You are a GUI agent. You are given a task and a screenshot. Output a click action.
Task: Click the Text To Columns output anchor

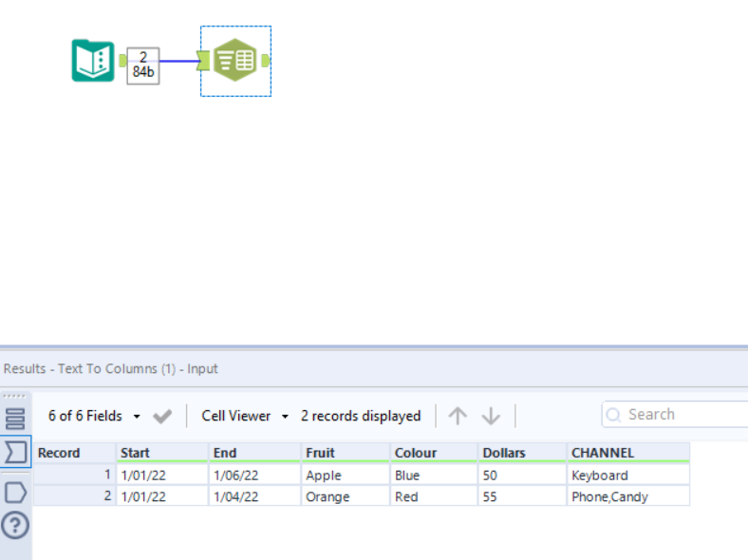(265, 61)
